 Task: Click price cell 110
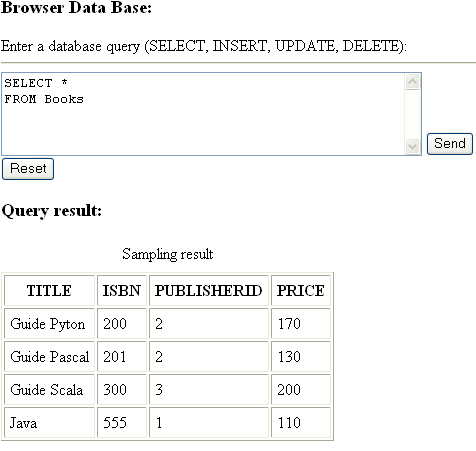point(301,422)
